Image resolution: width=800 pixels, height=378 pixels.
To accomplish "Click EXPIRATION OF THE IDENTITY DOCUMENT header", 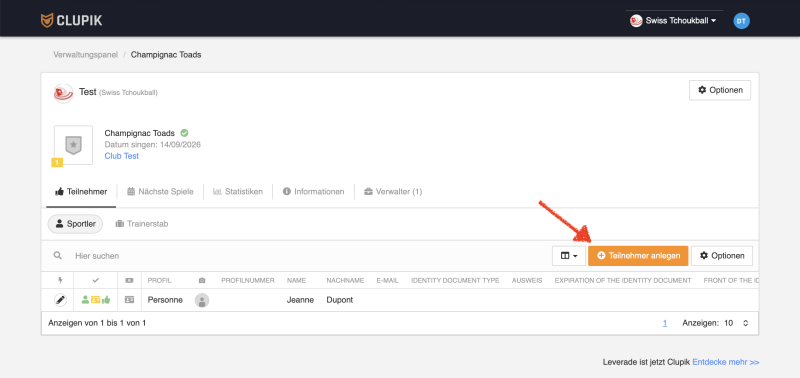I will tap(623, 281).
